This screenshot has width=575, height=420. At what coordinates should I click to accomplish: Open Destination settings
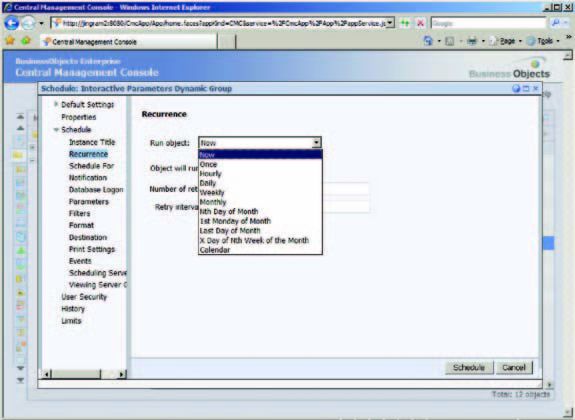(x=88, y=237)
